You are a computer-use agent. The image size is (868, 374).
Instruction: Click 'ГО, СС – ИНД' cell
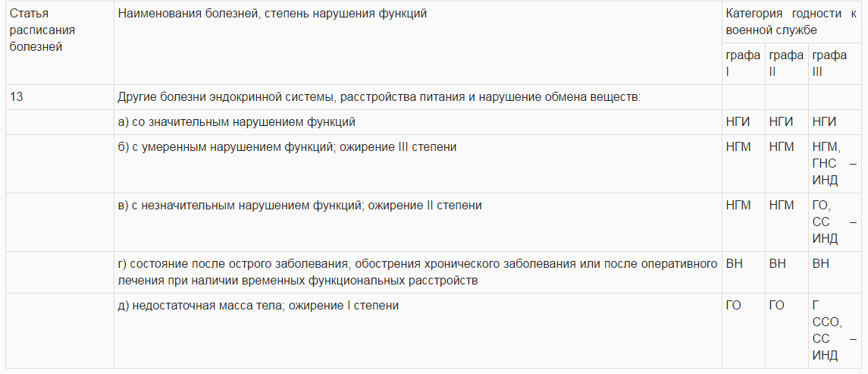pos(835,222)
